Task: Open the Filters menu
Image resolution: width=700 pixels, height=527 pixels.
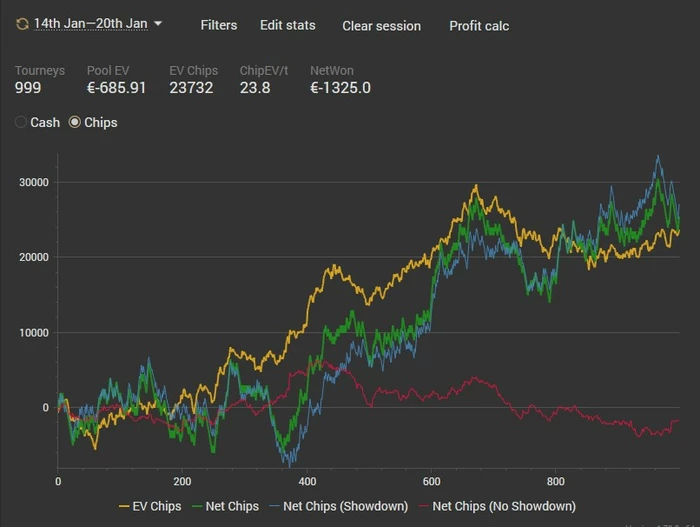Action: point(219,25)
